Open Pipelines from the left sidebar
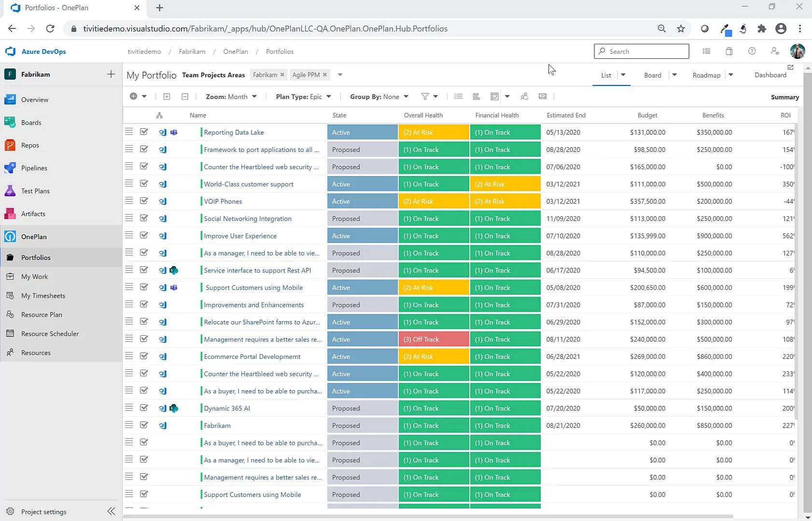812x521 pixels. [34, 168]
